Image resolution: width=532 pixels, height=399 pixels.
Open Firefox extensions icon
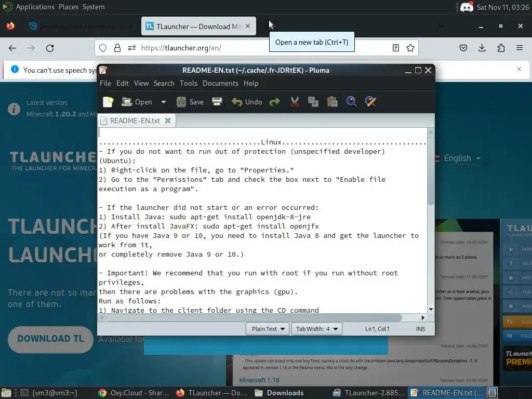click(501, 48)
